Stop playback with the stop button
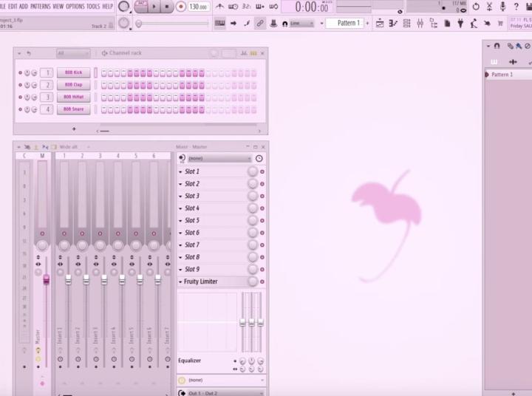 (x=167, y=7)
